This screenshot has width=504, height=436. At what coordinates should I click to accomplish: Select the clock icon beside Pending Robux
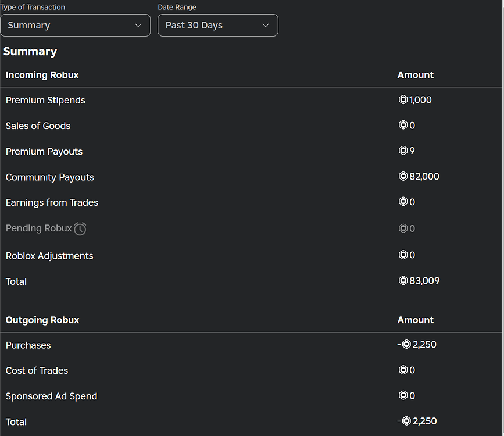[x=80, y=228]
